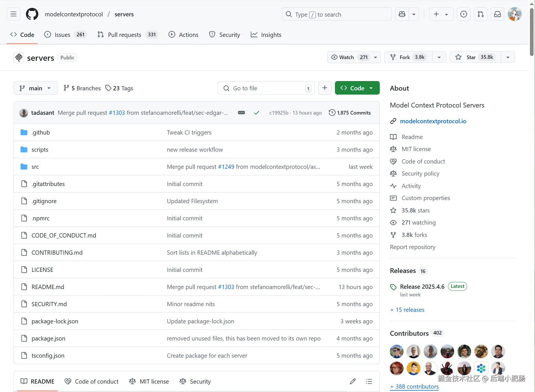
Task: Click tadasant's commit author avatar
Action: (x=24, y=113)
